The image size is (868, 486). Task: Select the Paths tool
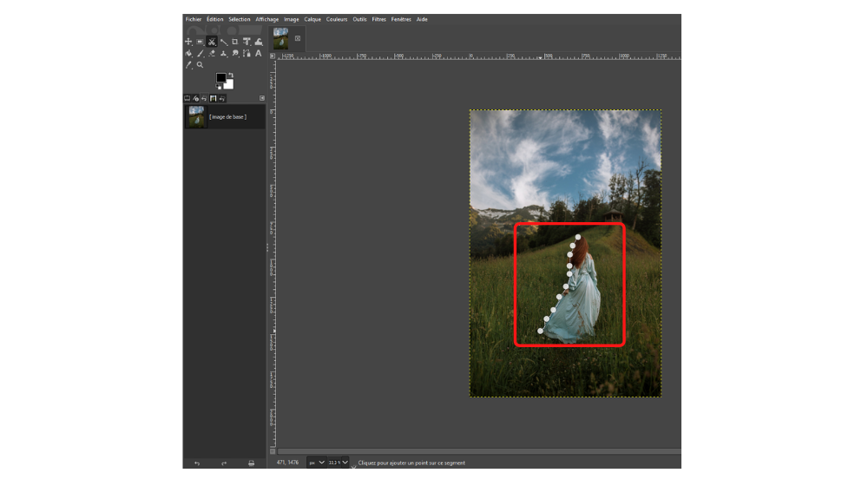(247, 53)
